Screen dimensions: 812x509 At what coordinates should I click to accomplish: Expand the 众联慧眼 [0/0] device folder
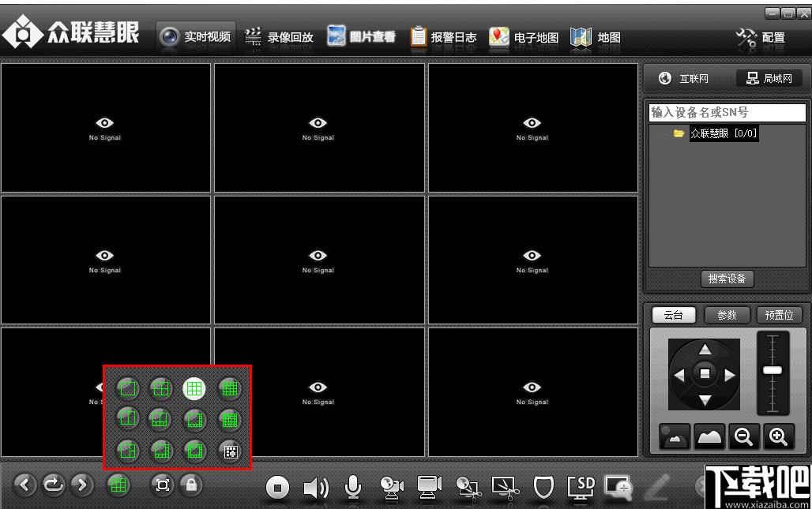679,133
